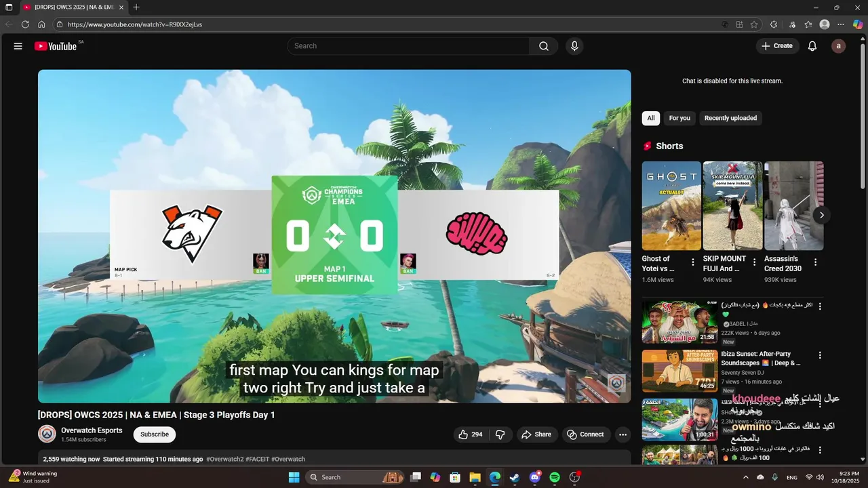The width and height of the screenshot is (868, 488).
Task: Click the #Overwatch2 hashtag
Action: pos(224,459)
